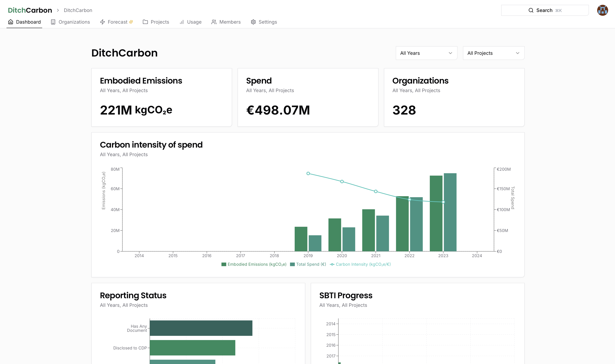Click the Forecast lightning bolt icon
The width and height of the screenshot is (615, 364).
[102, 22]
